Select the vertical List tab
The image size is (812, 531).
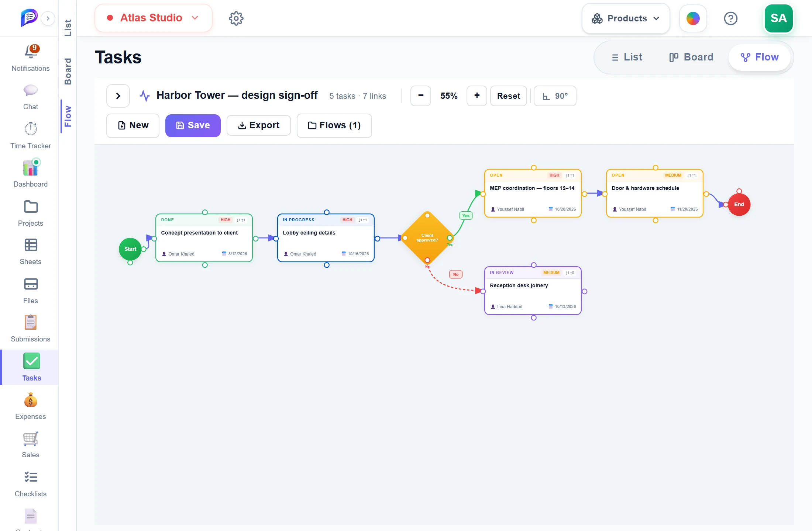[x=68, y=28]
